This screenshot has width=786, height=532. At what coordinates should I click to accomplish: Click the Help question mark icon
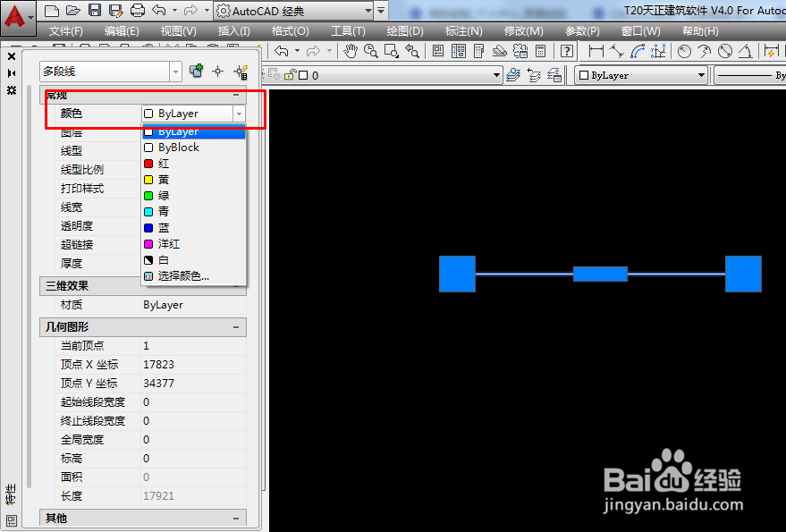(x=566, y=51)
